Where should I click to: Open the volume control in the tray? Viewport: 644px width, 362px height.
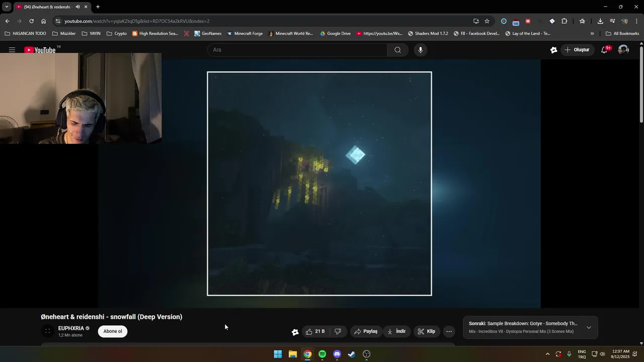coord(602,354)
